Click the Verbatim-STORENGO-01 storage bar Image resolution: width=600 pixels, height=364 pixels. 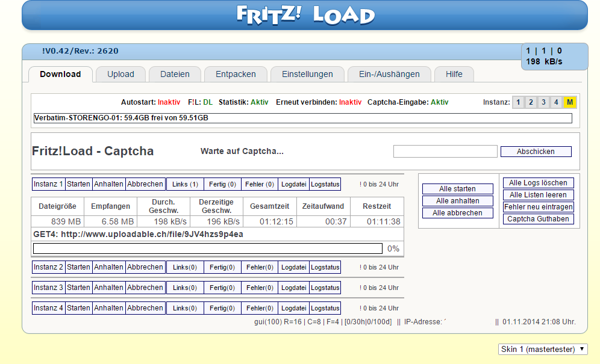click(x=302, y=118)
